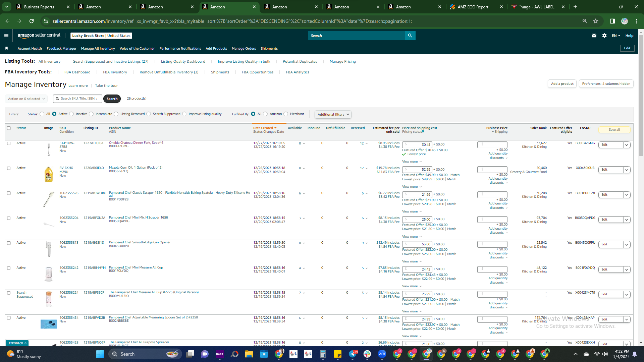Go to Manage Orders menu item
The height and width of the screenshot is (362, 644).
(x=244, y=49)
